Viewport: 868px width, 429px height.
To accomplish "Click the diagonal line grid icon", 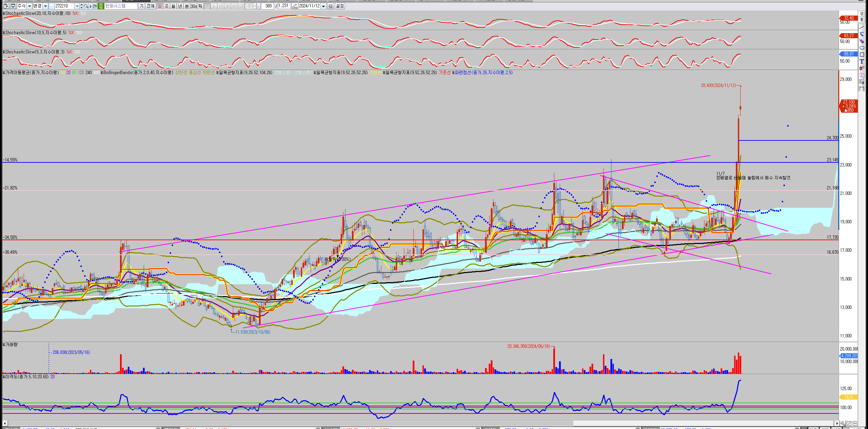I will tap(849, 424).
